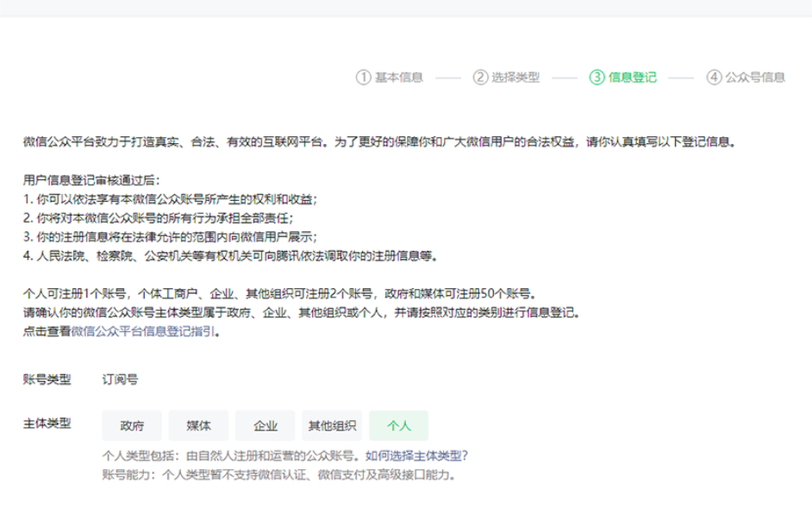The image size is (812, 514).
Task: Select 政府 as the subject type
Action: [x=132, y=425]
